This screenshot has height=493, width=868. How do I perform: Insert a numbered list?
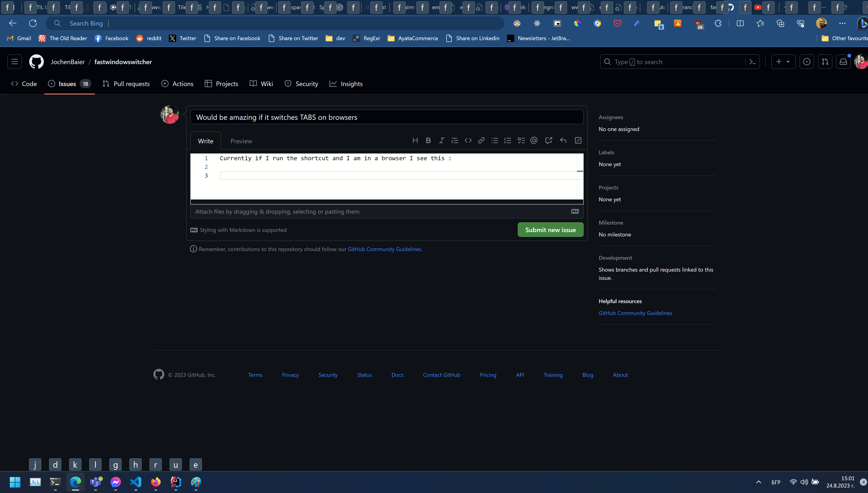(508, 140)
